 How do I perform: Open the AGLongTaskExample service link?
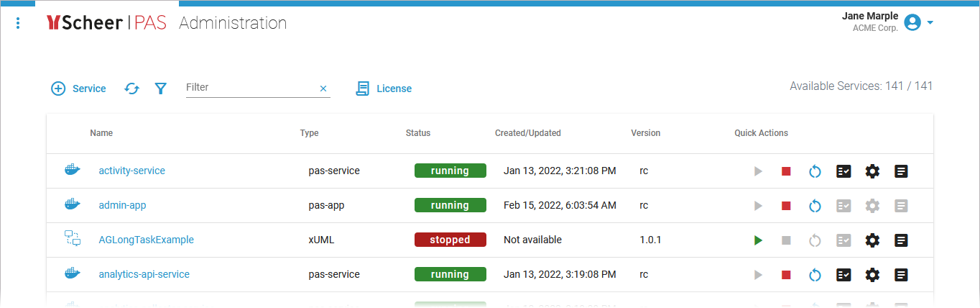pyautogui.click(x=146, y=240)
